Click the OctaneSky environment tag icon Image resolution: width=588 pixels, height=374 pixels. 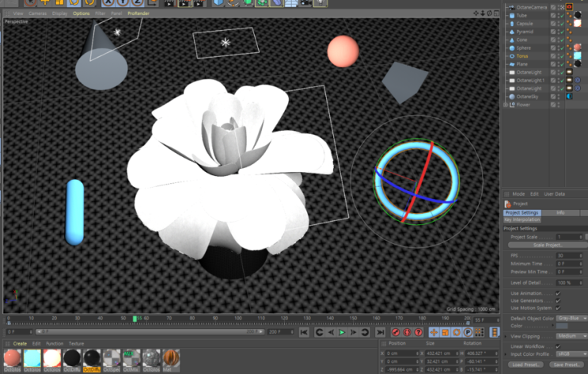(x=570, y=97)
